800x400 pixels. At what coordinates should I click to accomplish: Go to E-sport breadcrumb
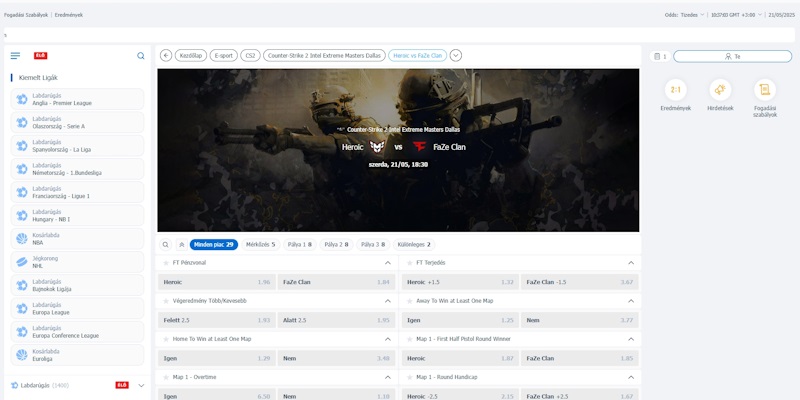(223, 55)
